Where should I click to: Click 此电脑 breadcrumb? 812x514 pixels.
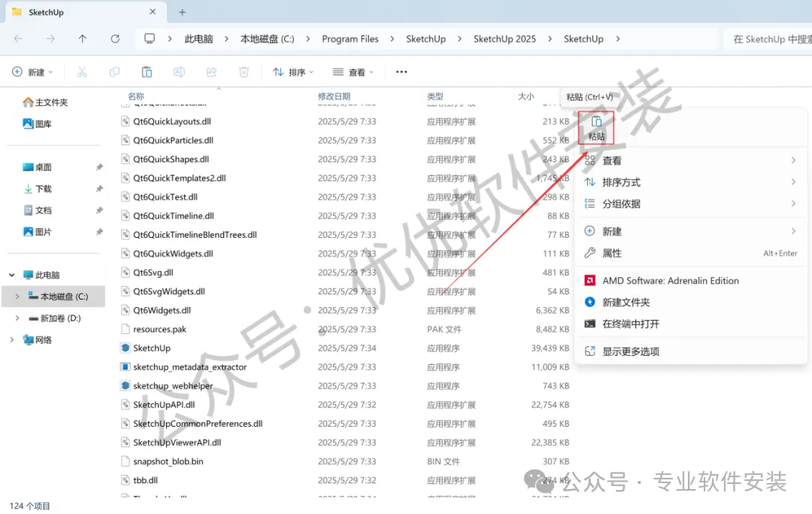tap(198, 39)
